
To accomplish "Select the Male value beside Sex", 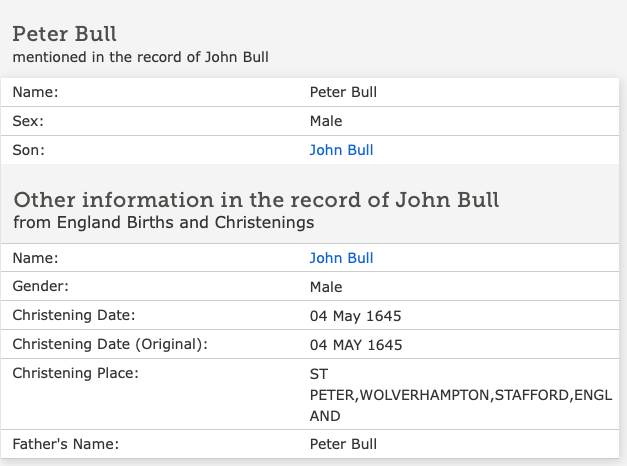I will click(326, 121).
